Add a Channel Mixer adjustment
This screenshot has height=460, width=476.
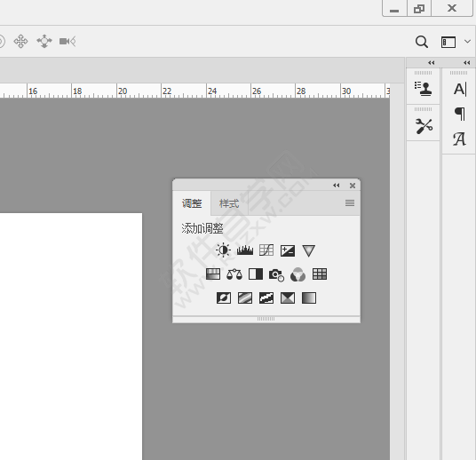(298, 274)
